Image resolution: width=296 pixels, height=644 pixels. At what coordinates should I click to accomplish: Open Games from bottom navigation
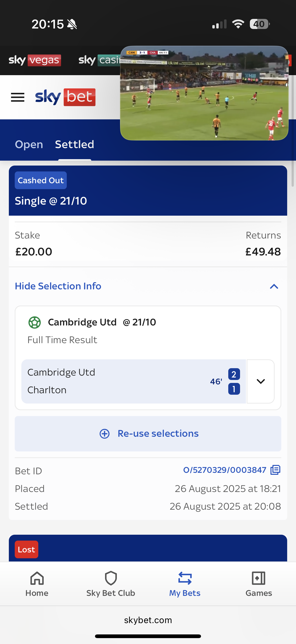point(259,584)
